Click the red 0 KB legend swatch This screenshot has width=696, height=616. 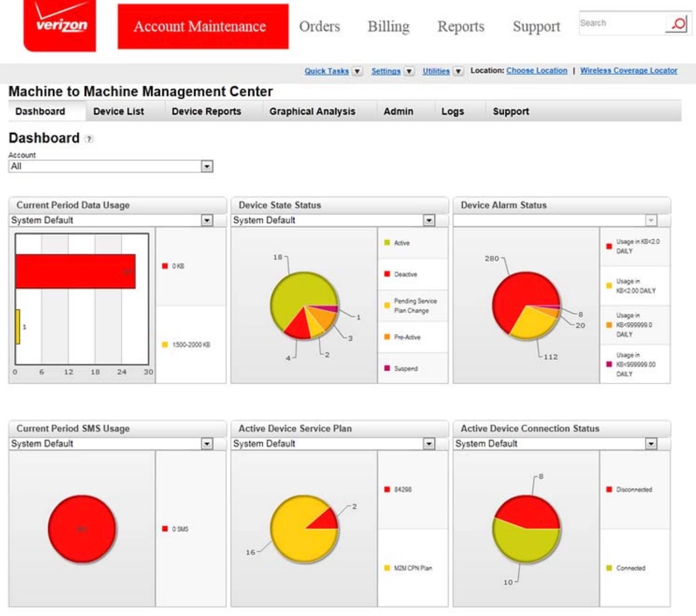click(165, 266)
